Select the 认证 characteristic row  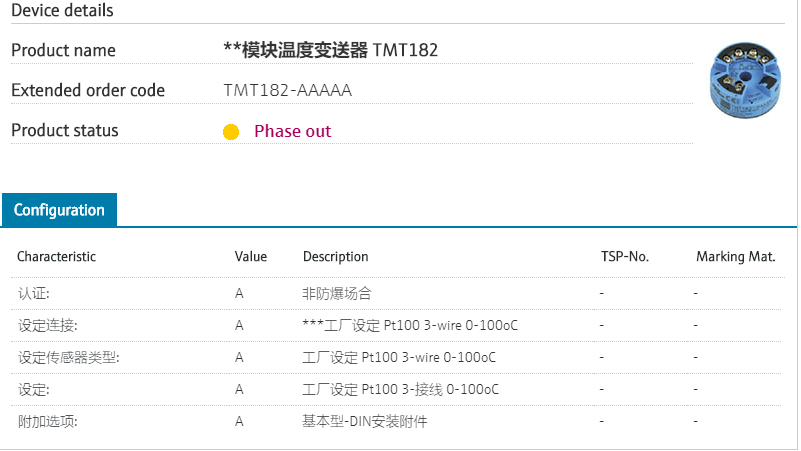point(34,294)
